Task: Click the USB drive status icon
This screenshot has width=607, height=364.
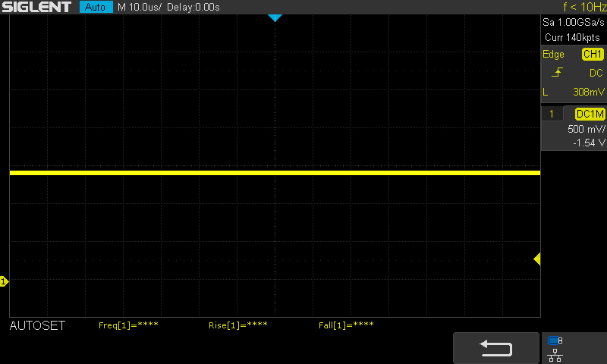Action: click(x=555, y=340)
